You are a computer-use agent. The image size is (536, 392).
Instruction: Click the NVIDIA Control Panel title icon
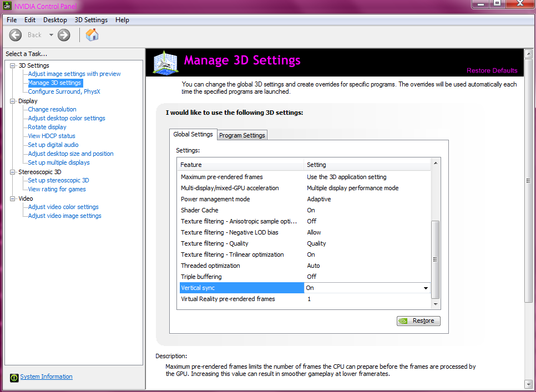tap(7, 6)
